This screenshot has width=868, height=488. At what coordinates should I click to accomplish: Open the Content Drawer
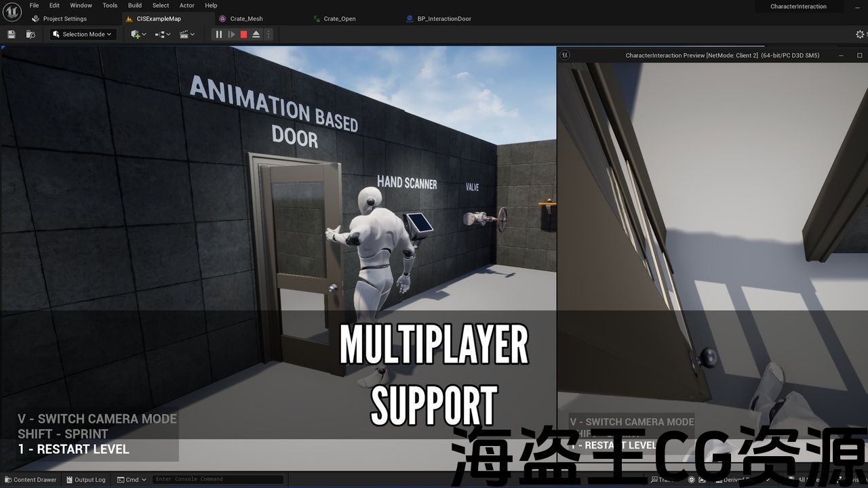pos(31,480)
